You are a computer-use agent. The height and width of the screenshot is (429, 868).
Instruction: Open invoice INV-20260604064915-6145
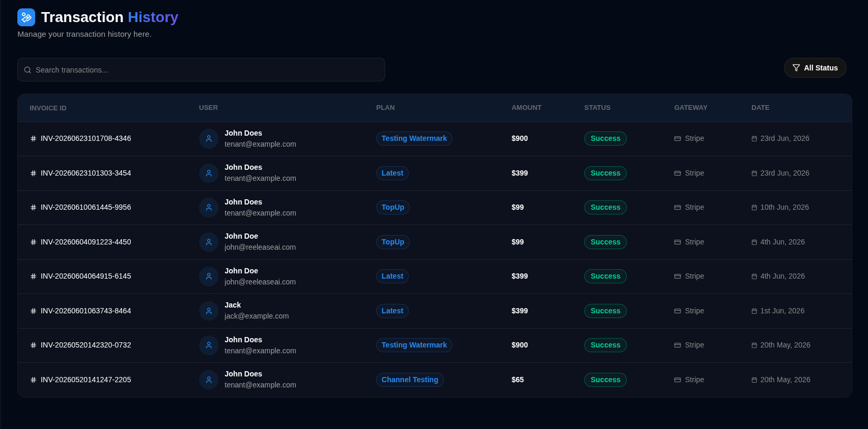86,276
